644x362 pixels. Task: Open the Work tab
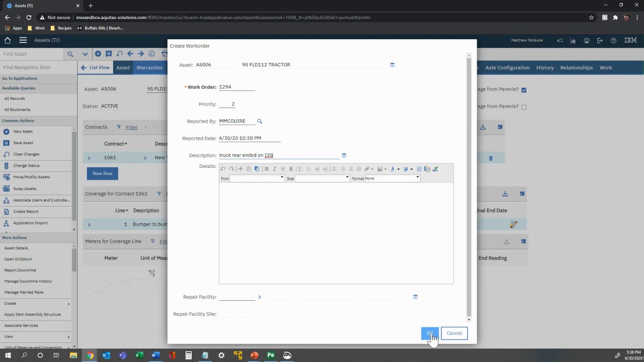[x=606, y=67]
